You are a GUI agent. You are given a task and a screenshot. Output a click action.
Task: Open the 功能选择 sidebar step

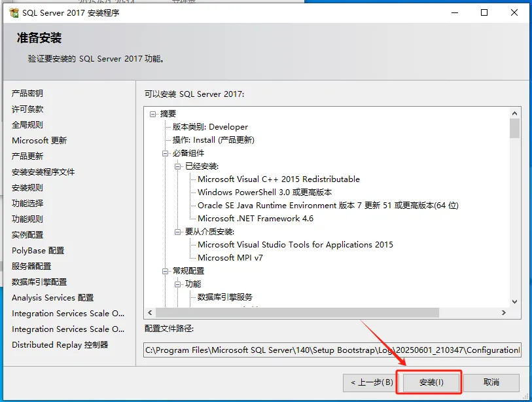[27, 203]
